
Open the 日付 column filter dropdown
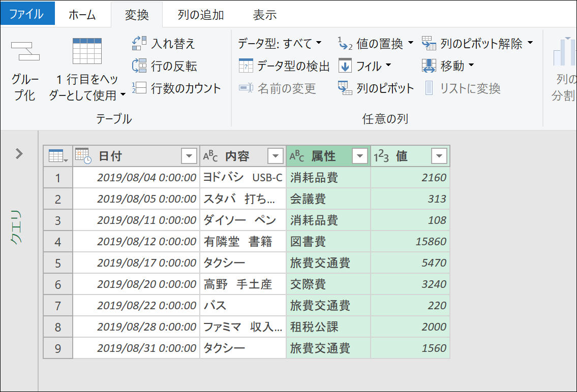(189, 156)
